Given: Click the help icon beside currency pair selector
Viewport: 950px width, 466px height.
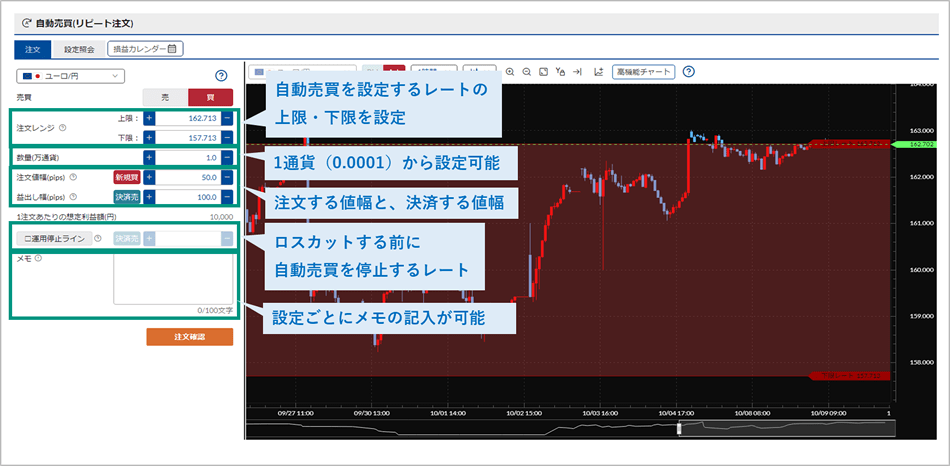Looking at the screenshot, I should [x=222, y=76].
